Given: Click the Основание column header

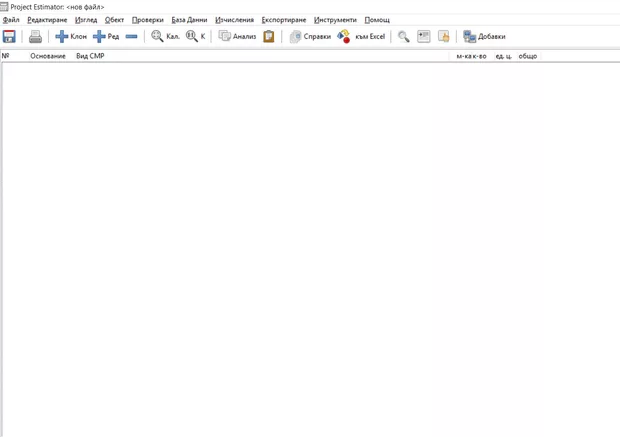Looking at the screenshot, I should tap(48, 56).
